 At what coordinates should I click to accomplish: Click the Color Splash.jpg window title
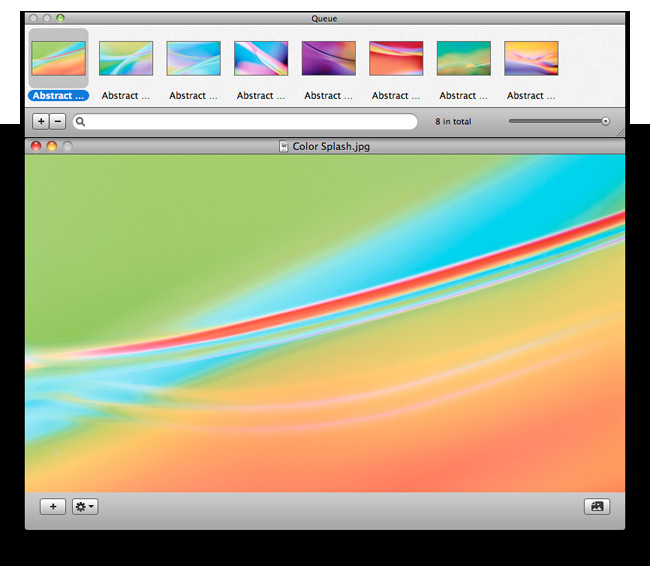(331, 146)
